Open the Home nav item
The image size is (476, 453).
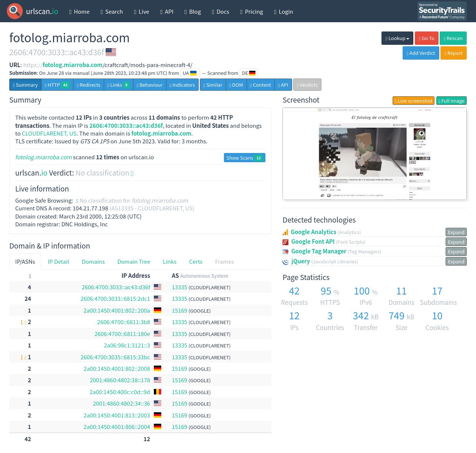(79, 11)
